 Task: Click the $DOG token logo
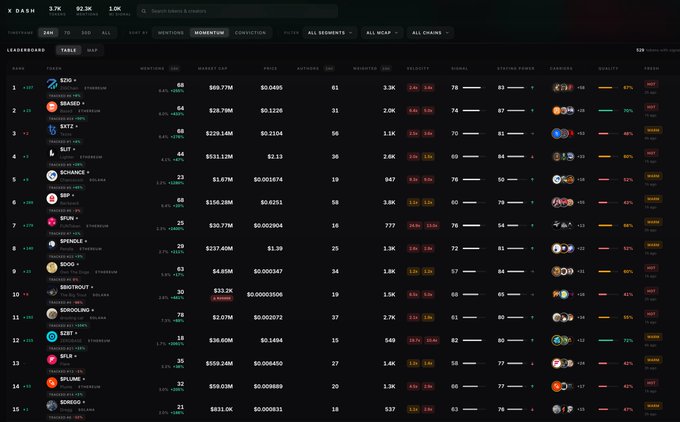[x=52, y=268]
